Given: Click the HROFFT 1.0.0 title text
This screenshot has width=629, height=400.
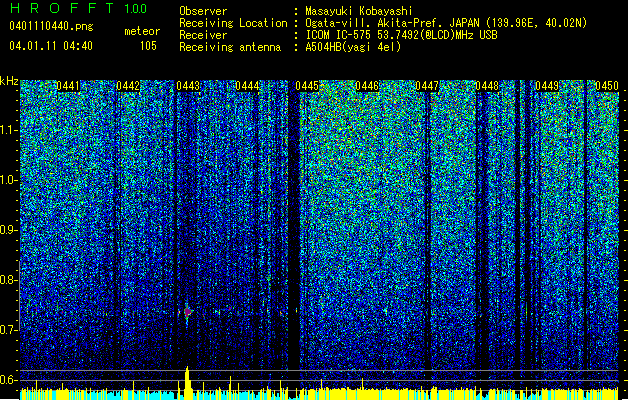Looking at the screenshot, I should [79, 8].
